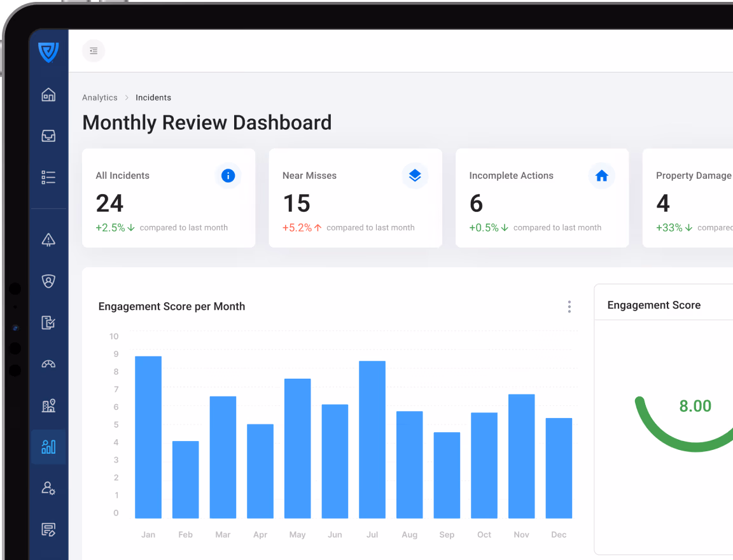733x560 pixels.
Task: Open the shield user sidebar icon
Action: click(x=48, y=281)
